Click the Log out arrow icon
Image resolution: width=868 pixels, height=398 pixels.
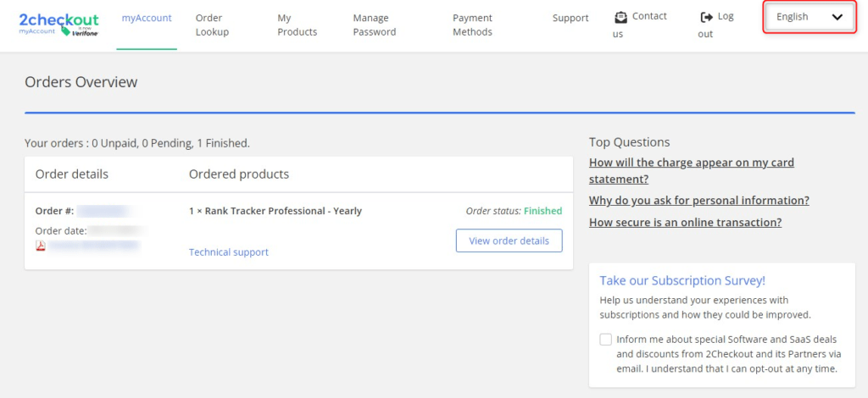[x=706, y=17]
